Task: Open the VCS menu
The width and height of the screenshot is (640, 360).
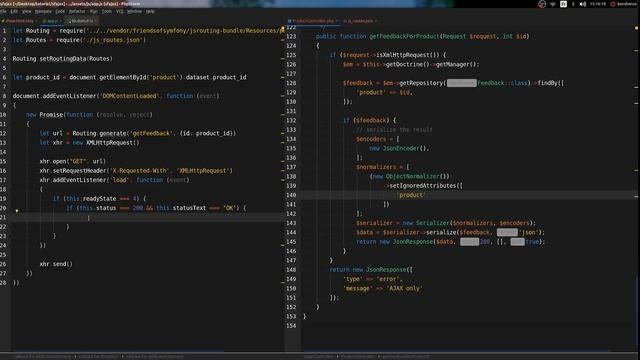Action: [x=120, y=11]
